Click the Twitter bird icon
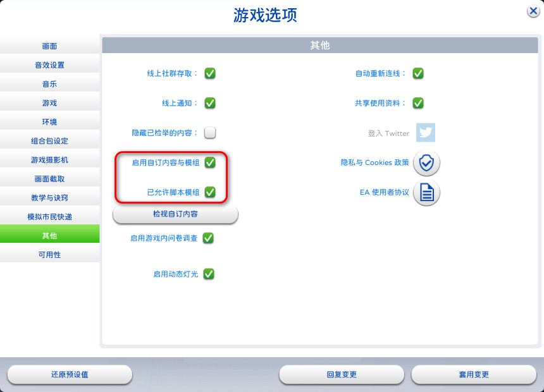The height and width of the screenshot is (392, 544). [x=425, y=133]
